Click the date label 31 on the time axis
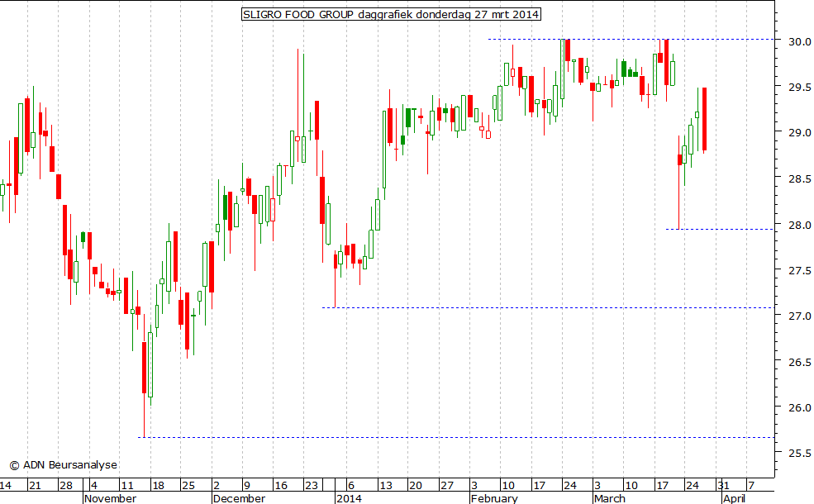This screenshot has height=504, width=814. (722, 485)
